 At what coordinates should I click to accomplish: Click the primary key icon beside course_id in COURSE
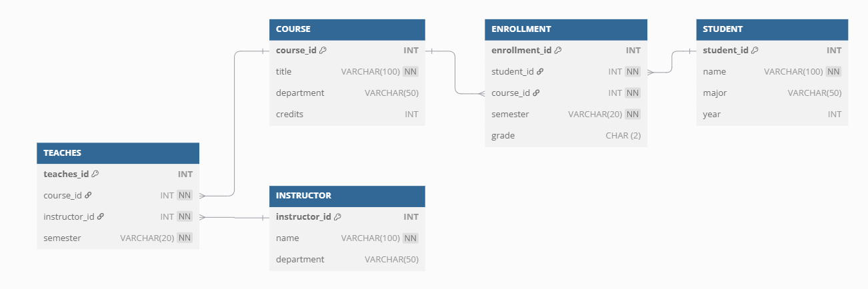[323, 51]
